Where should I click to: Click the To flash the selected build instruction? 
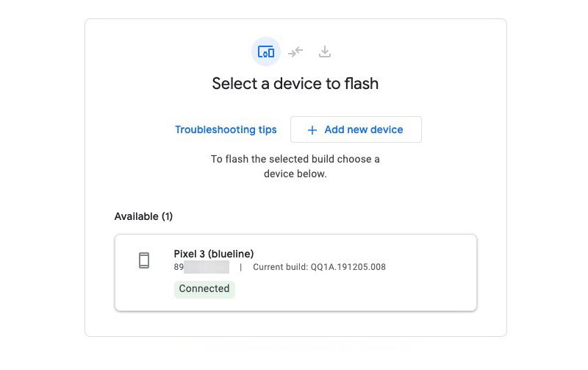pyautogui.click(x=295, y=159)
